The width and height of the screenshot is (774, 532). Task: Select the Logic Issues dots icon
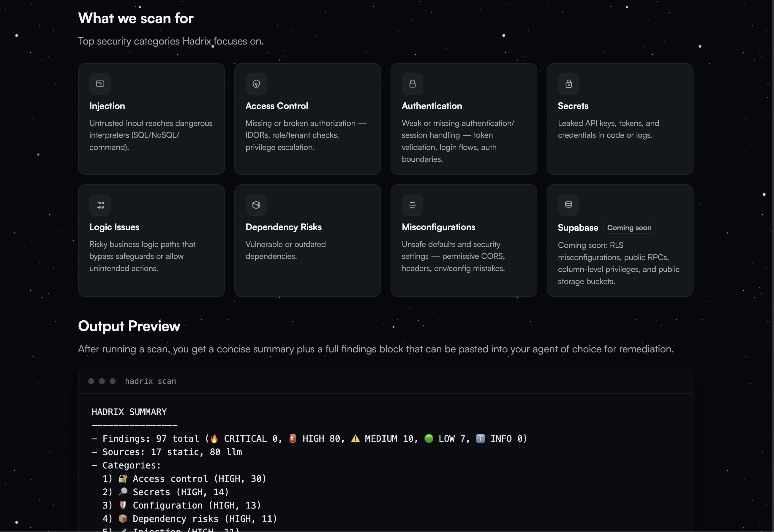[100, 205]
